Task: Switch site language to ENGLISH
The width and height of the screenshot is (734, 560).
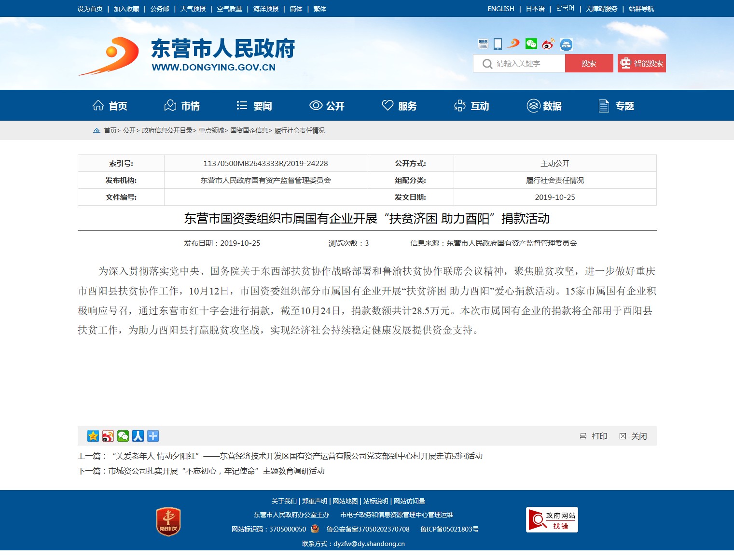Action: (500, 9)
